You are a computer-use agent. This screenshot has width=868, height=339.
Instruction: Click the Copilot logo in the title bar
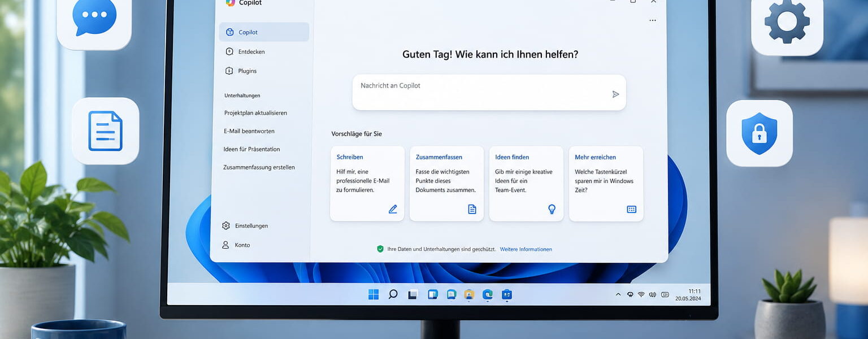tap(230, 2)
